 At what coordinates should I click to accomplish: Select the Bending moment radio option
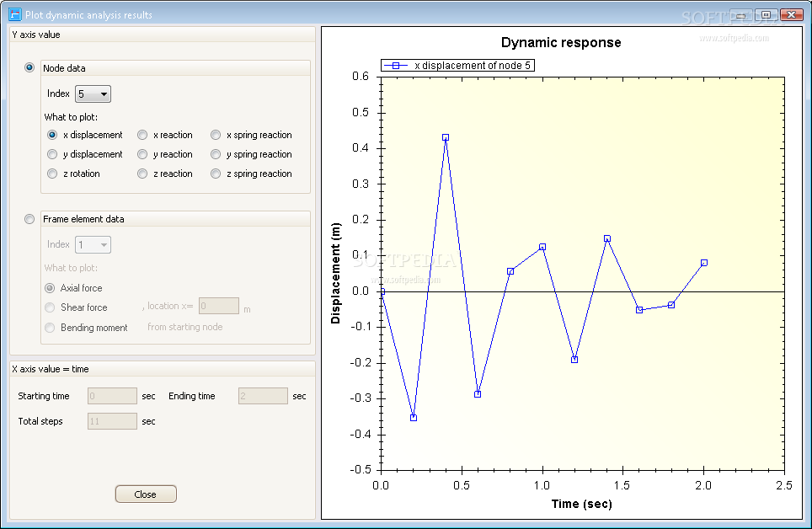click(50, 328)
